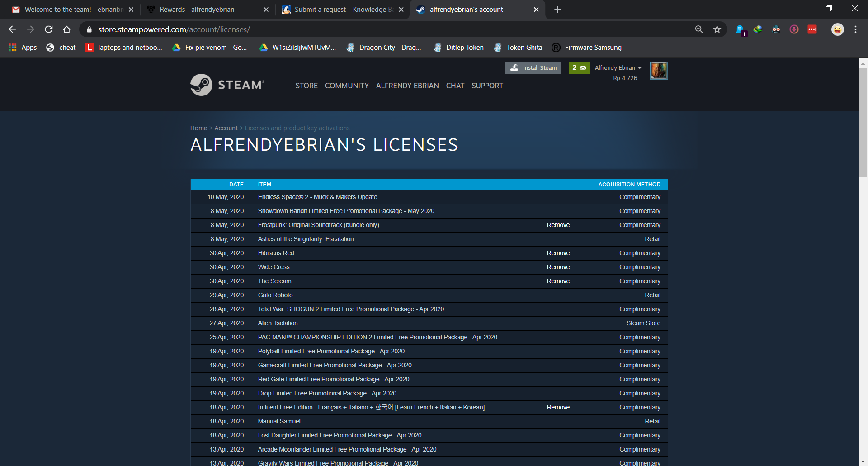Expand the Alfrendy Ebrian account dropdown
This screenshot has width=868, height=466.
[x=618, y=67]
